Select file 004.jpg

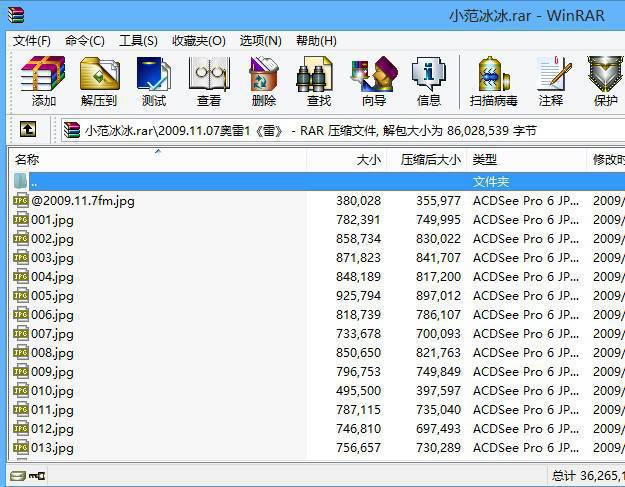[x=52, y=277]
